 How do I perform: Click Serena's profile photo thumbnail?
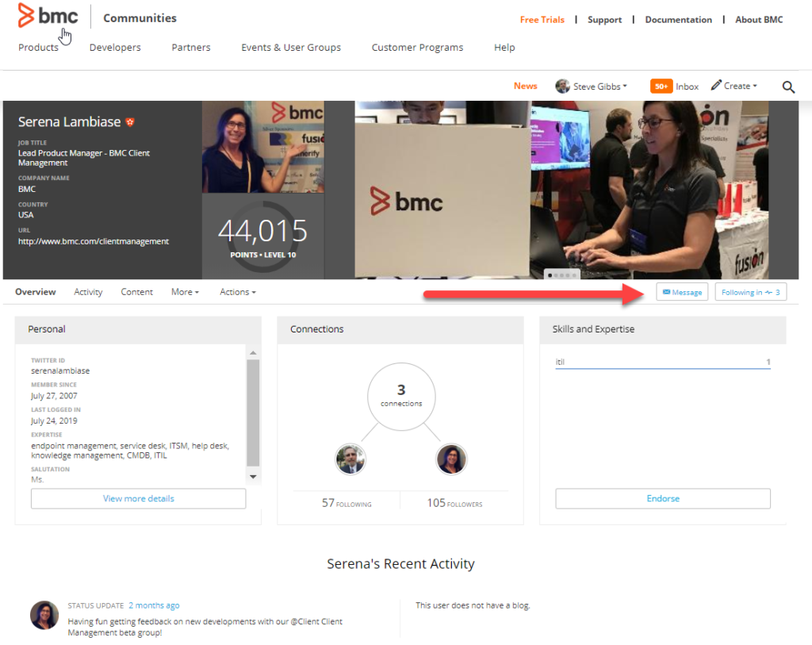click(x=262, y=147)
